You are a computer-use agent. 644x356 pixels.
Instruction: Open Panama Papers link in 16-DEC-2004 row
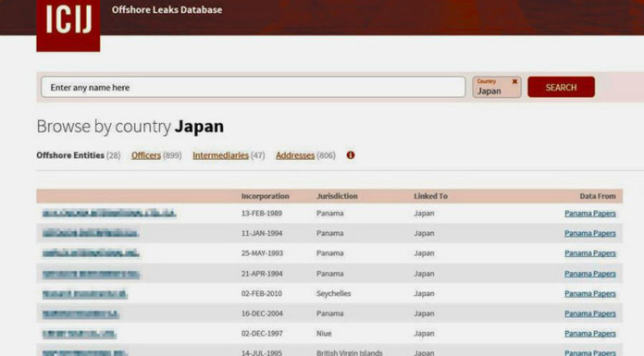(x=590, y=313)
